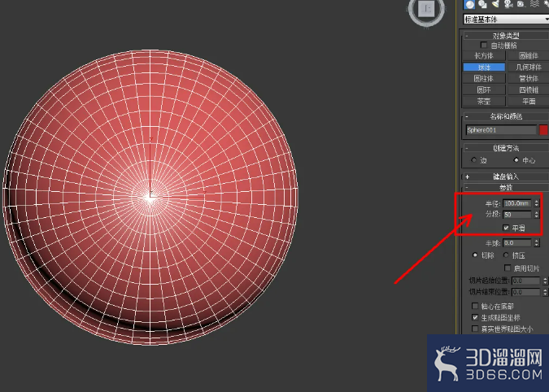The height and width of the screenshot is (392, 549).
Task: Open the 标准基本体 primitive type dropdown
Action: tap(506, 20)
